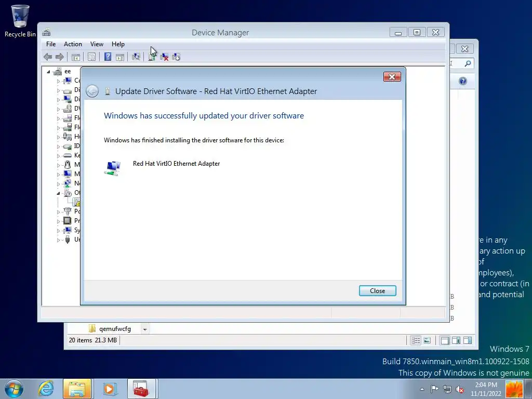This screenshot has width=532, height=399.
Task: Close the Explorer window behind Device Manager
Action: [x=464, y=49]
